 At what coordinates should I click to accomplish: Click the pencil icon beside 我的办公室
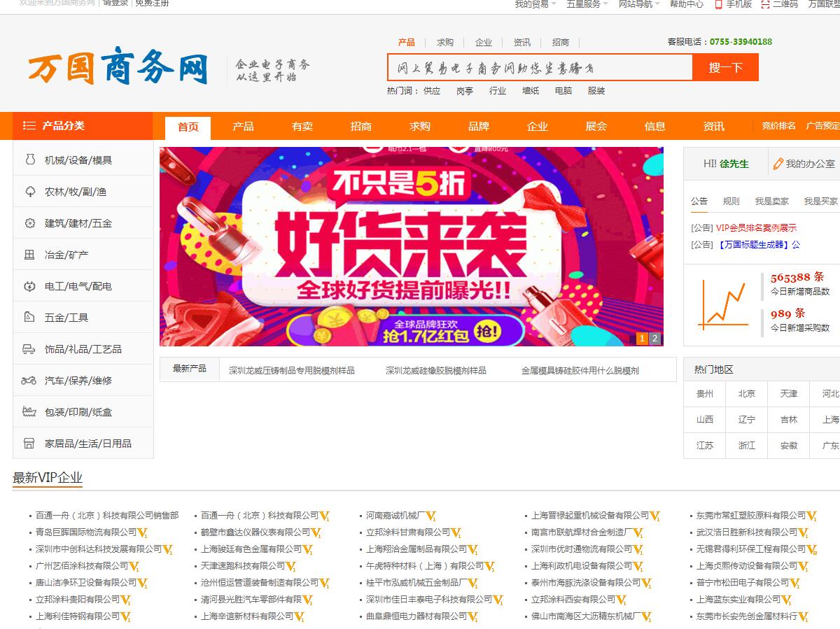(x=778, y=164)
